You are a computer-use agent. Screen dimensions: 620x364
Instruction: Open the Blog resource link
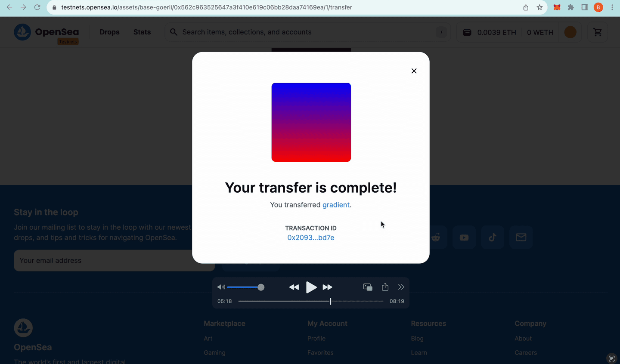point(417,339)
